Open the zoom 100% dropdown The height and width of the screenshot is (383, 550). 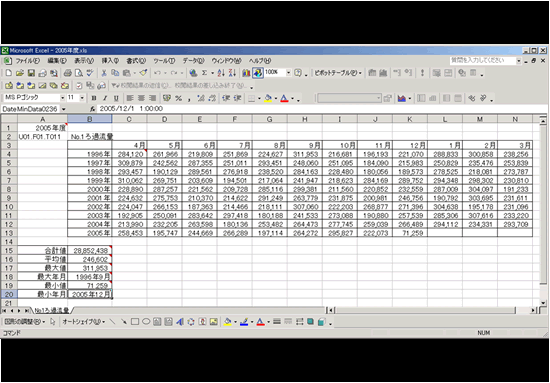coord(288,73)
